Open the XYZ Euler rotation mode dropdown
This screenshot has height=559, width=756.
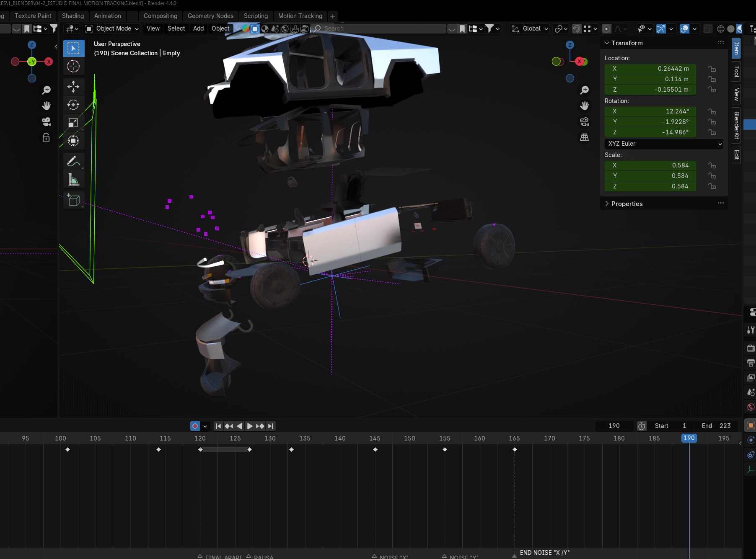pyautogui.click(x=664, y=144)
